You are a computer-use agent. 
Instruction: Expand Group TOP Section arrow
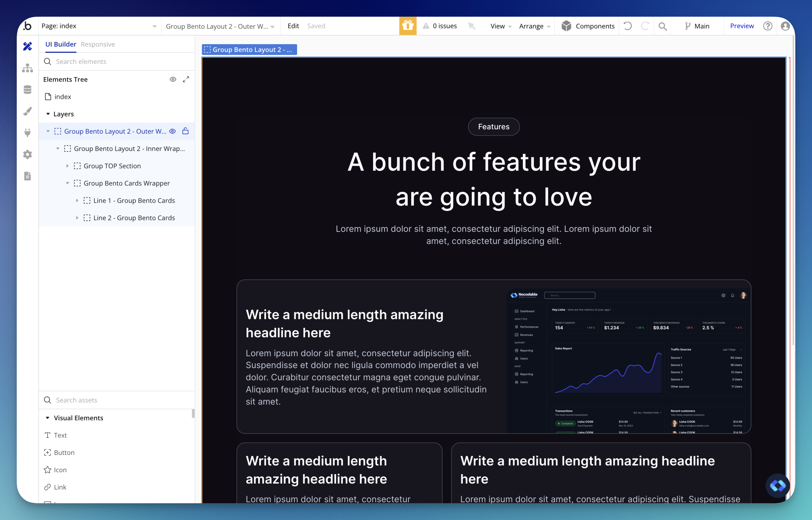68,166
